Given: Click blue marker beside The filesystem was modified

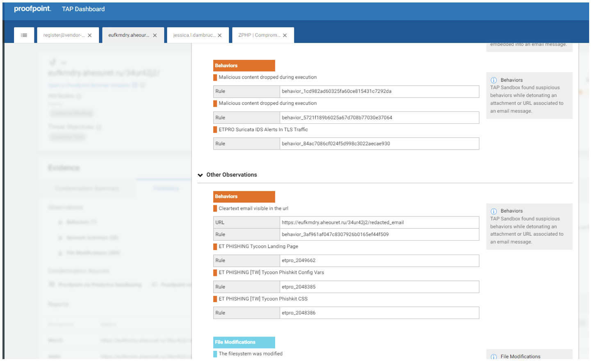Looking at the screenshot, I should click(215, 354).
